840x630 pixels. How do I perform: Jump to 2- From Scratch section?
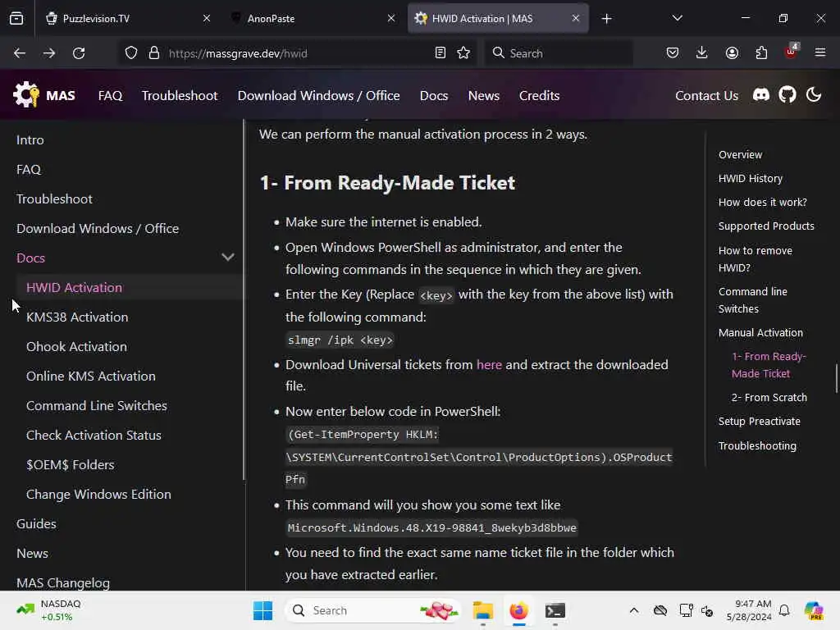point(769,398)
